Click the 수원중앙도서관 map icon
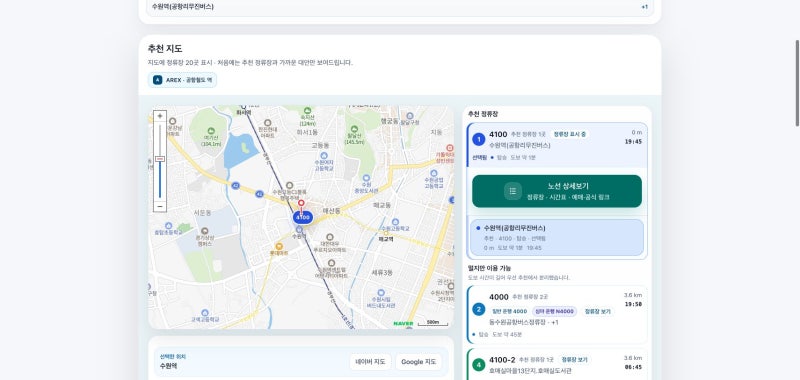 point(366,178)
